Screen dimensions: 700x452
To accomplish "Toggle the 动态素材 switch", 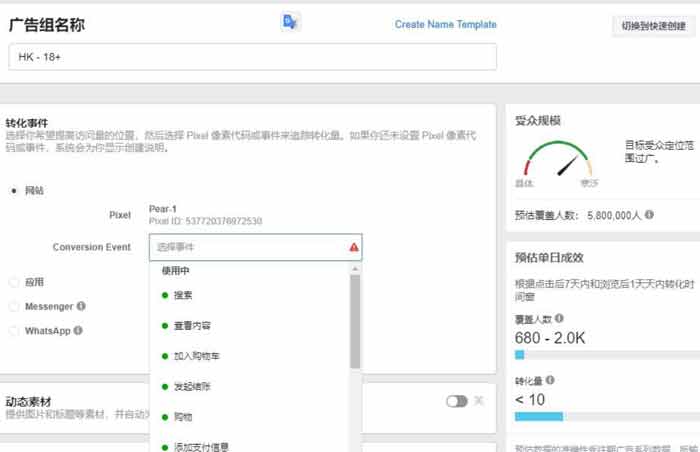I will (x=456, y=401).
